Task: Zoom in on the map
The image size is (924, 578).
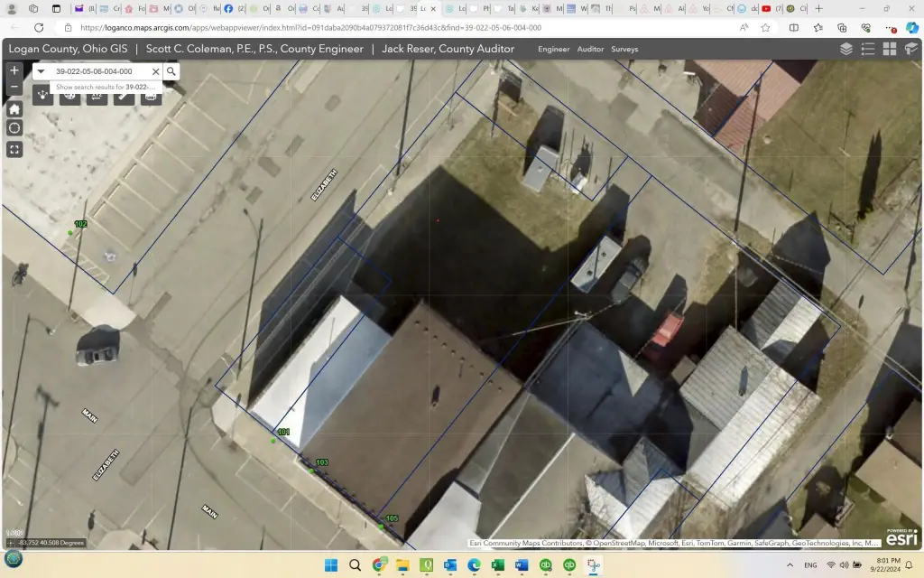Action: point(14,70)
